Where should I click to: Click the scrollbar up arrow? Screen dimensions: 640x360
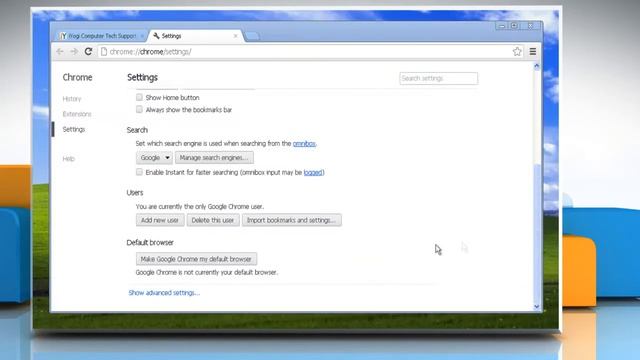[537, 66]
